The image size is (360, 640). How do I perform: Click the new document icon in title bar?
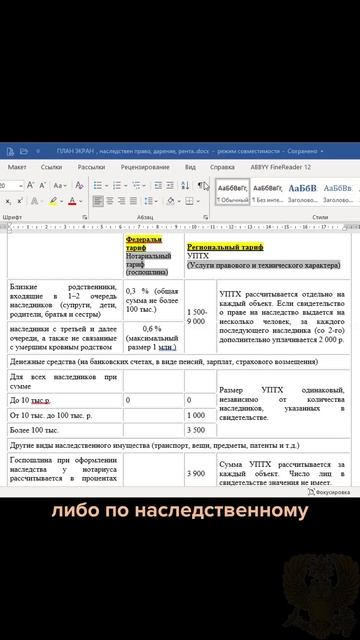[x=10, y=151]
